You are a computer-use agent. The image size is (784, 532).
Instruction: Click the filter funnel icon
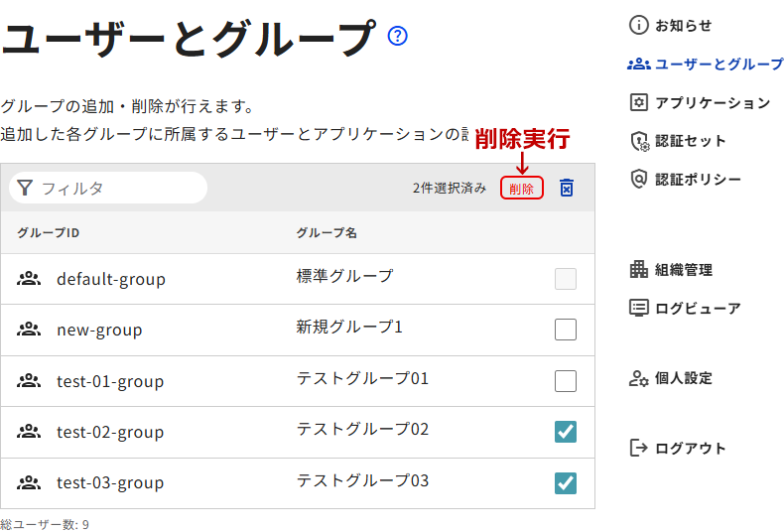[x=25, y=188]
